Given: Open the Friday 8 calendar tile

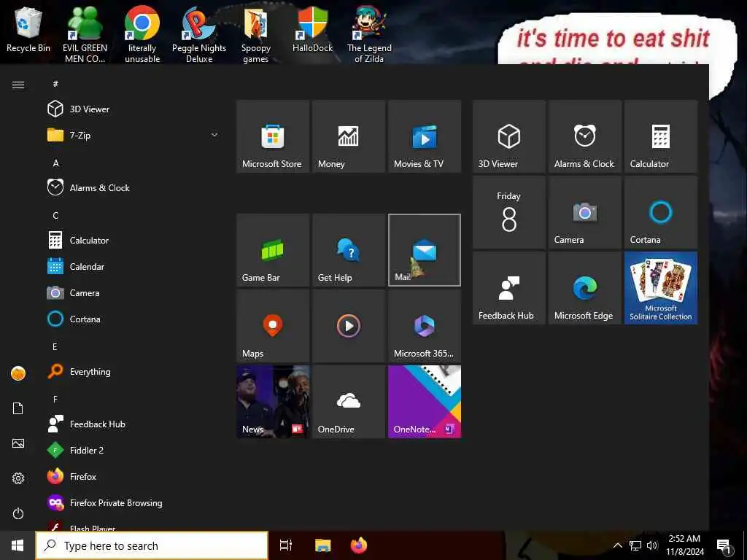Looking at the screenshot, I should tap(508, 212).
